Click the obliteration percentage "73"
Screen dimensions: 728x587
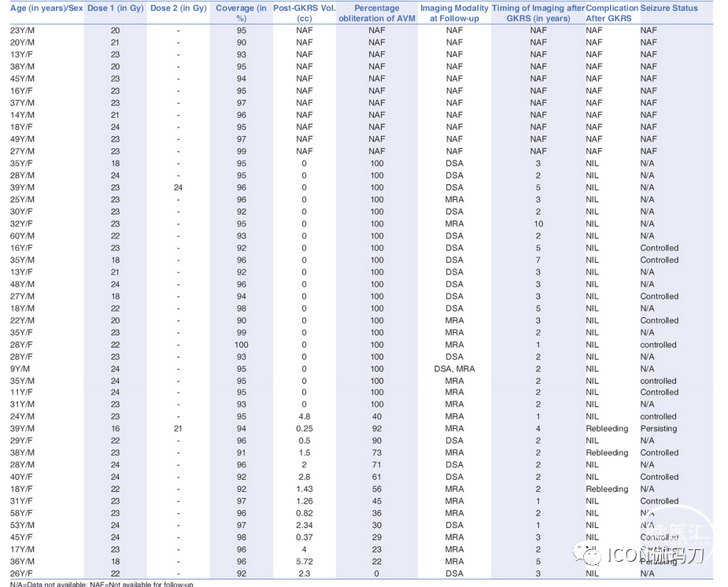[376, 453]
